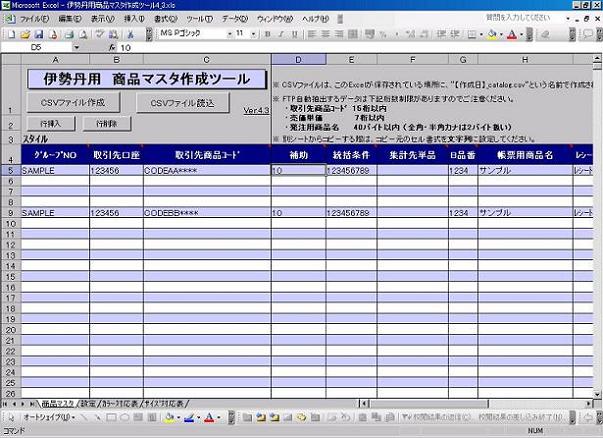
Task: Click the 行挿入 button
Action: 51,123
